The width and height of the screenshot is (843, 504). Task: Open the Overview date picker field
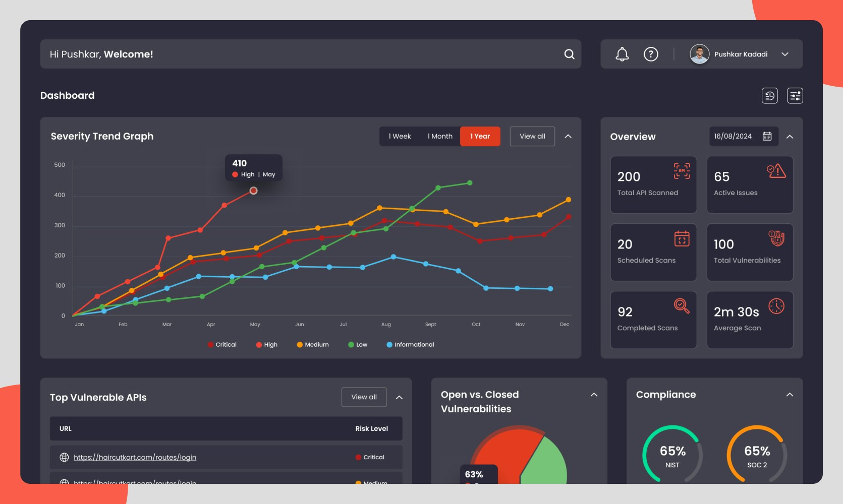point(744,136)
